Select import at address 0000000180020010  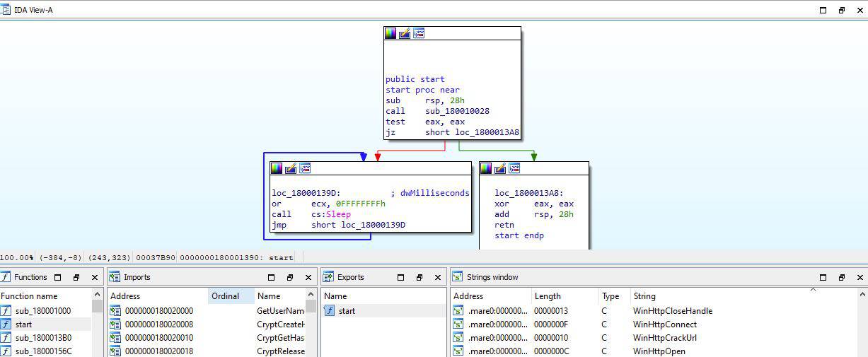pyautogui.click(x=158, y=338)
